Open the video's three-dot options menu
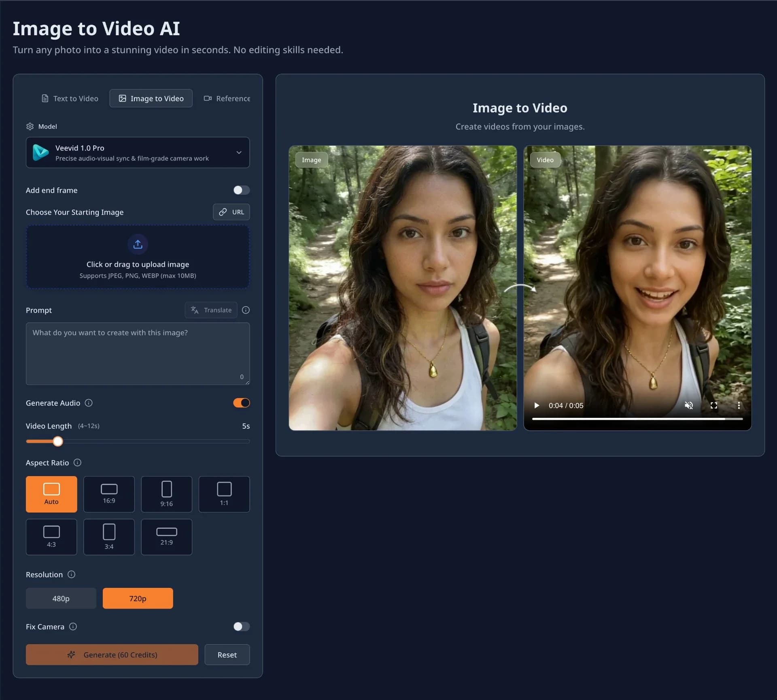 (x=739, y=405)
